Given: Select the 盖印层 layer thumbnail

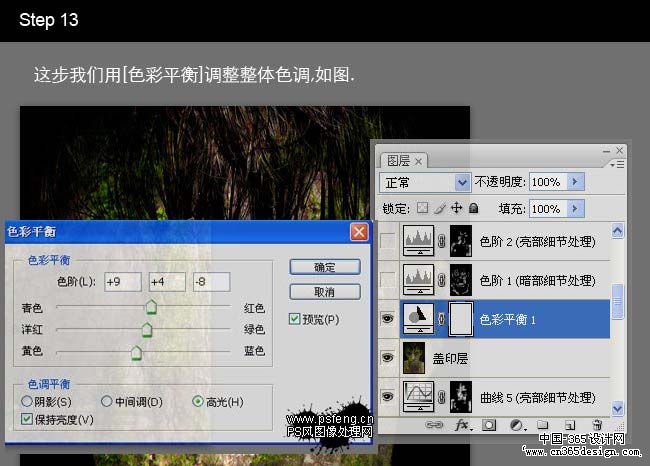Looking at the screenshot, I should click(414, 357).
